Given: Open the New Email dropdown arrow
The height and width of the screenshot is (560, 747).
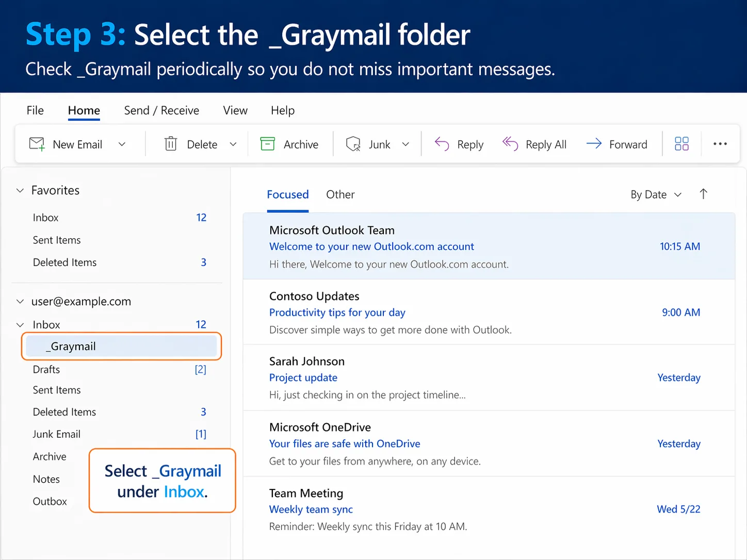Looking at the screenshot, I should coord(122,144).
